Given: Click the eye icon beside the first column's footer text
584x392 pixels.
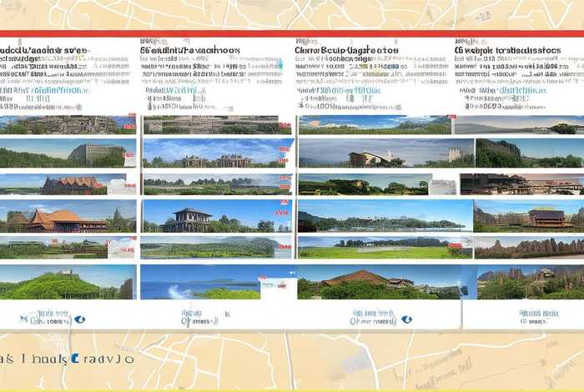Looking at the screenshot, I should pyautogui.click(x=80, y=319).
